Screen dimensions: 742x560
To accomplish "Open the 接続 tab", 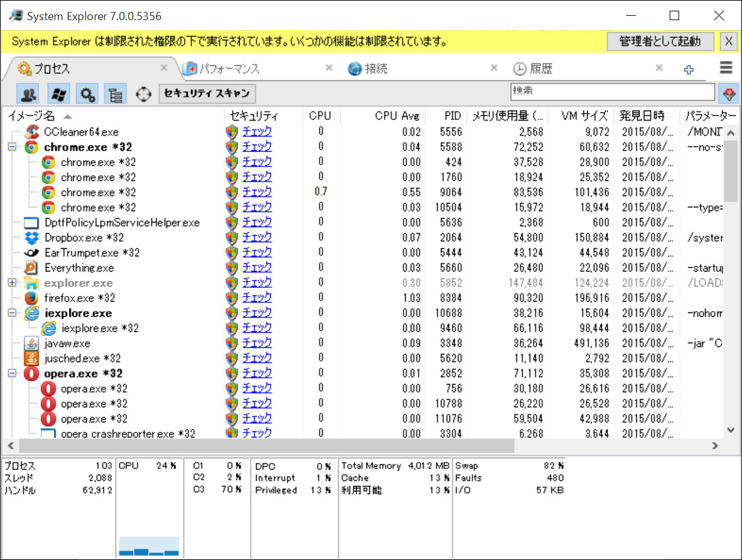I will coord(378,68).
